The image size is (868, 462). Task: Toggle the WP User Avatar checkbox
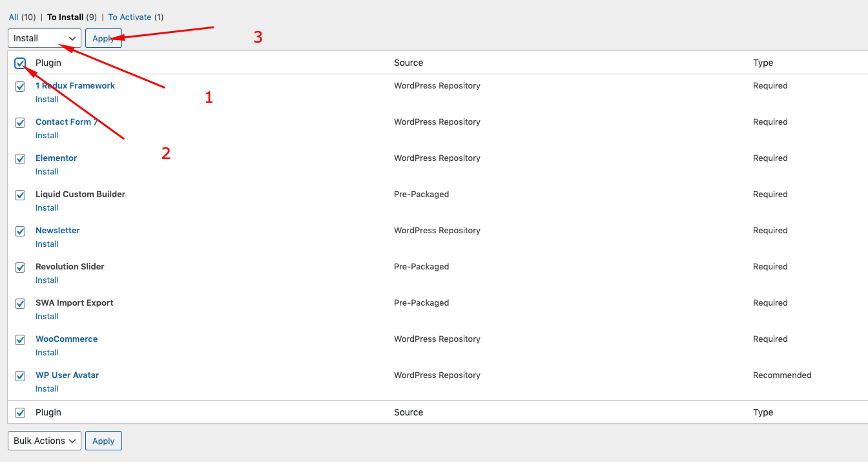[20, 376]
